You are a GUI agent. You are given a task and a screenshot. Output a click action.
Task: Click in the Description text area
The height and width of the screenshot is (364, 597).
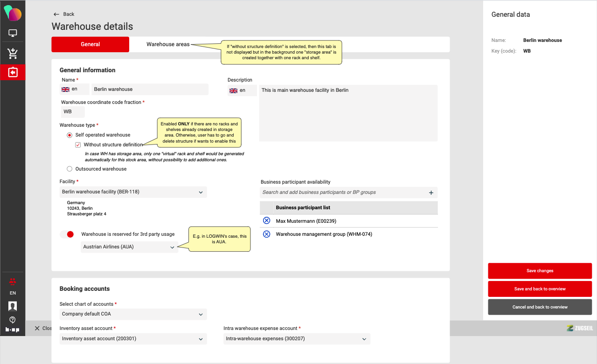pyautogui.click(x=348, y=113)
